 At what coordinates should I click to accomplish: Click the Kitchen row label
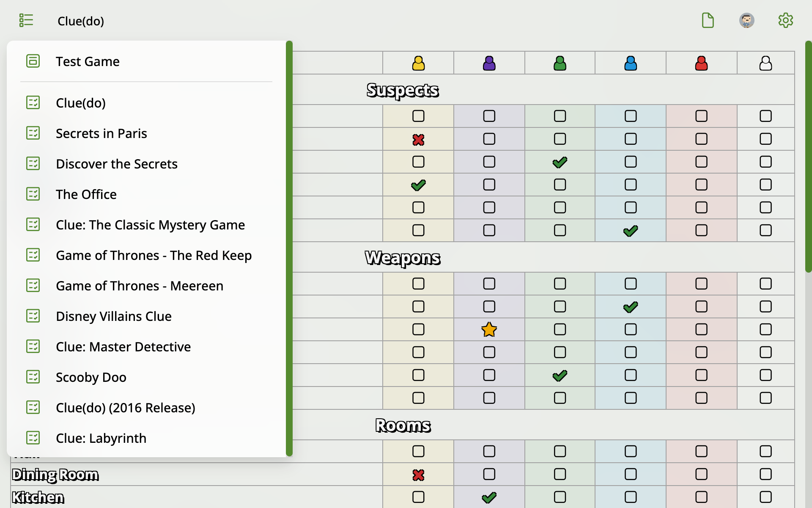38,497
